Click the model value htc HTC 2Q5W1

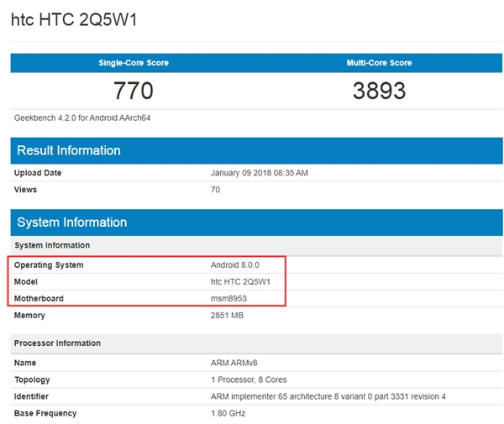(240, 282)
